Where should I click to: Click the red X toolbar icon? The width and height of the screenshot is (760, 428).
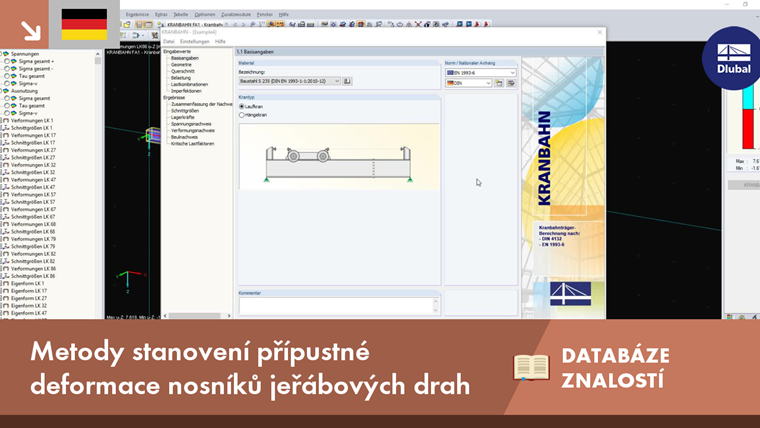(x=418, y=24)
